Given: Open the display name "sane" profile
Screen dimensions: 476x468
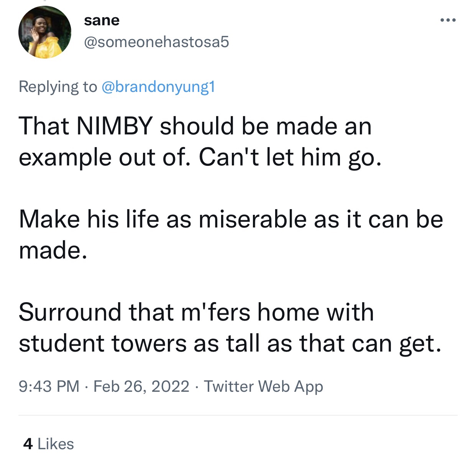Looking at the screenshot, I should pos(102,20).
